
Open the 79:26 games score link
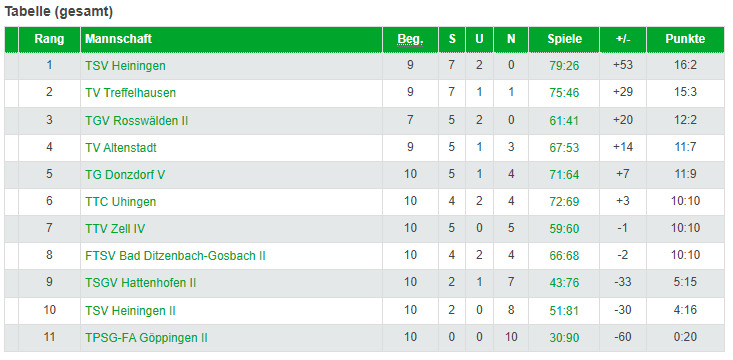[x=564, y=66]
